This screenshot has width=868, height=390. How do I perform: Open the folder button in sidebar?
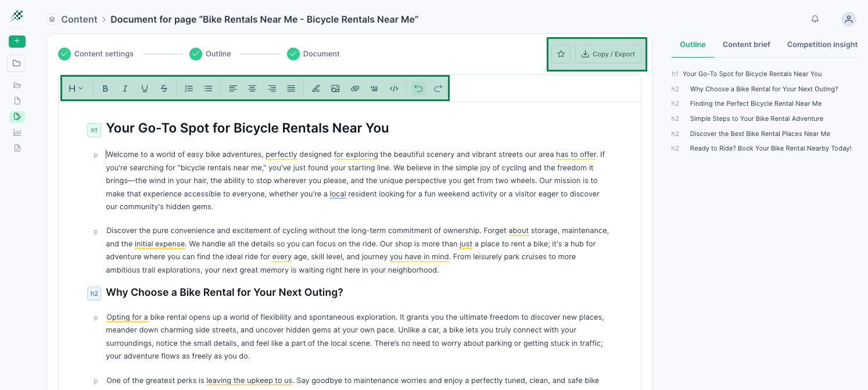(16, 63)
